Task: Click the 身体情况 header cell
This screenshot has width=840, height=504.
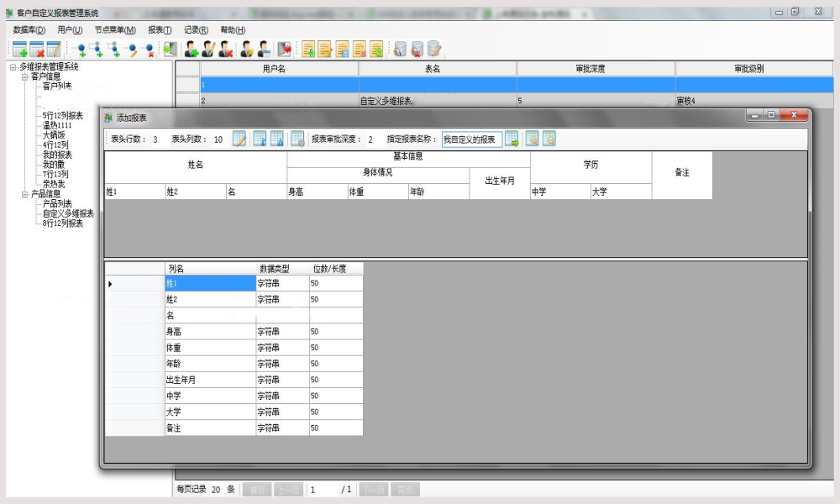Action: click(378, 173)
